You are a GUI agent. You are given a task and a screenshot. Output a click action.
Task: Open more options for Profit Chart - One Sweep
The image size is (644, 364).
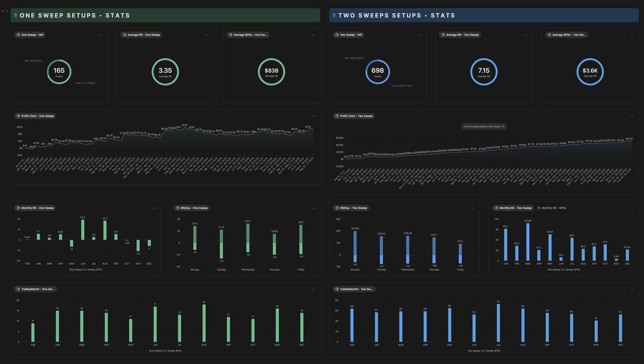pos(313,116)
